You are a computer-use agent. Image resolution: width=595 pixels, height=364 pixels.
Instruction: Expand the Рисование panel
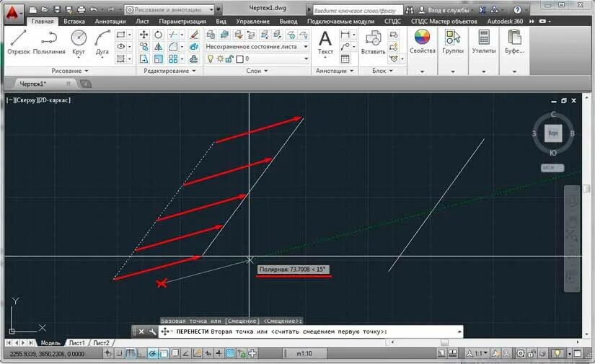click(x=70, y=71)
